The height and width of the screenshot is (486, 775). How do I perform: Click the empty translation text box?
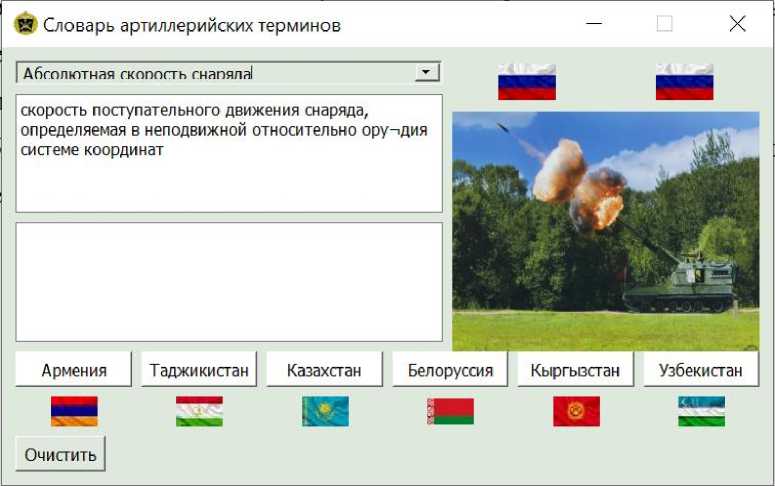229,282
